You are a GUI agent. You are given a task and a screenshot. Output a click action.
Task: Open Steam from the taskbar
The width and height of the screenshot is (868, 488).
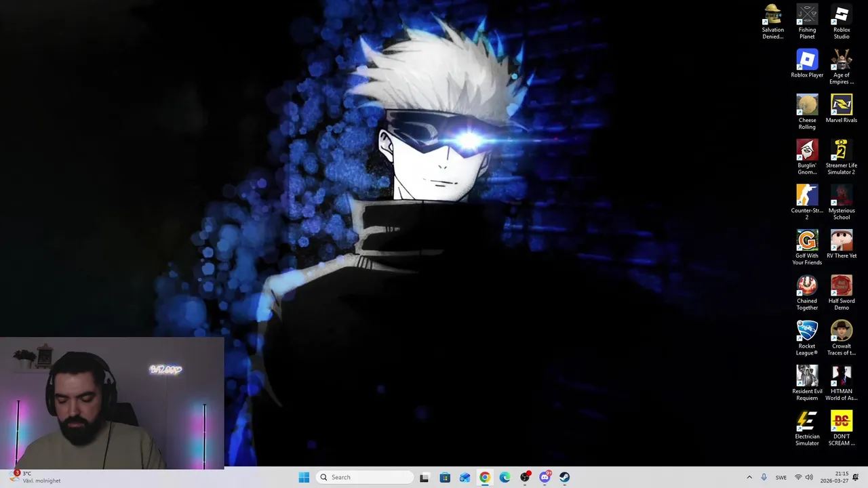pos(565,477)
